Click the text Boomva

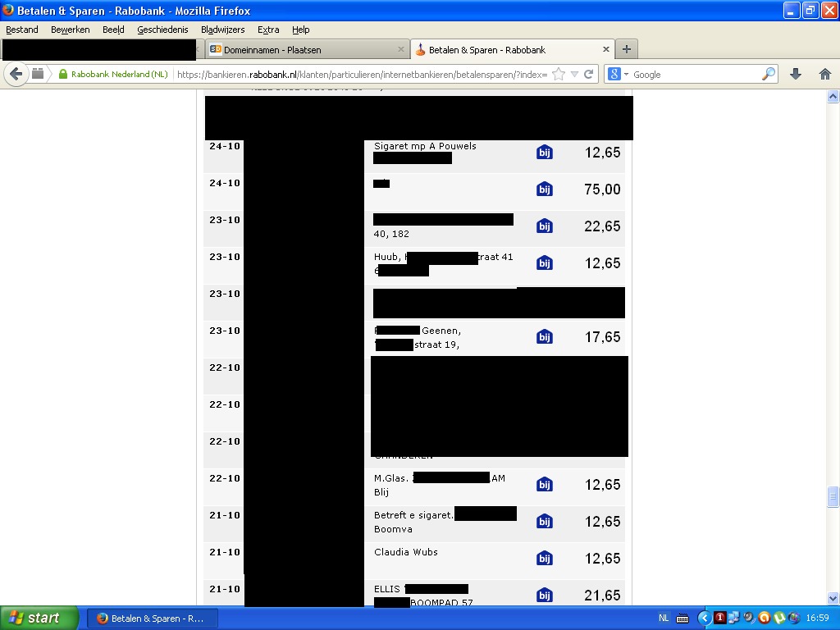coord(393,529)
